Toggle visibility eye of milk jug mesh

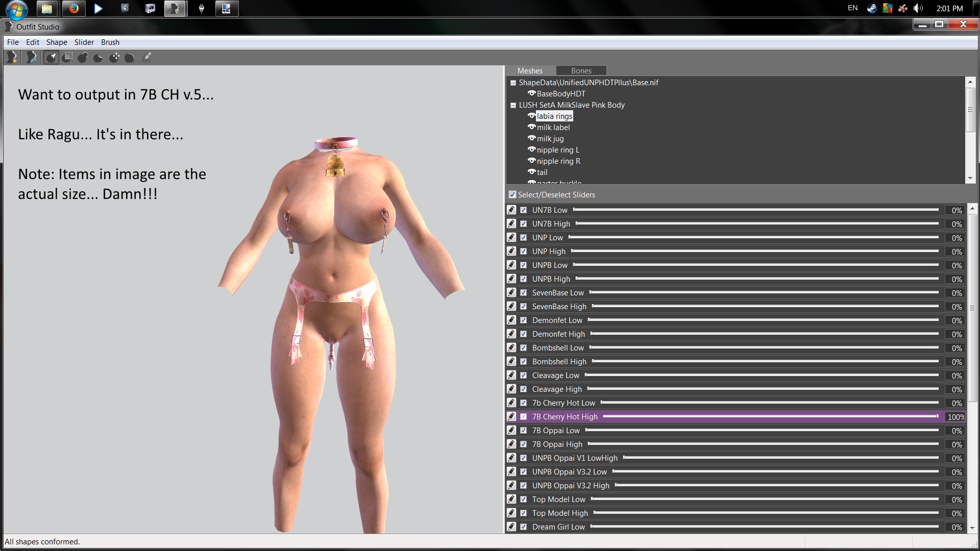point(531,139)
